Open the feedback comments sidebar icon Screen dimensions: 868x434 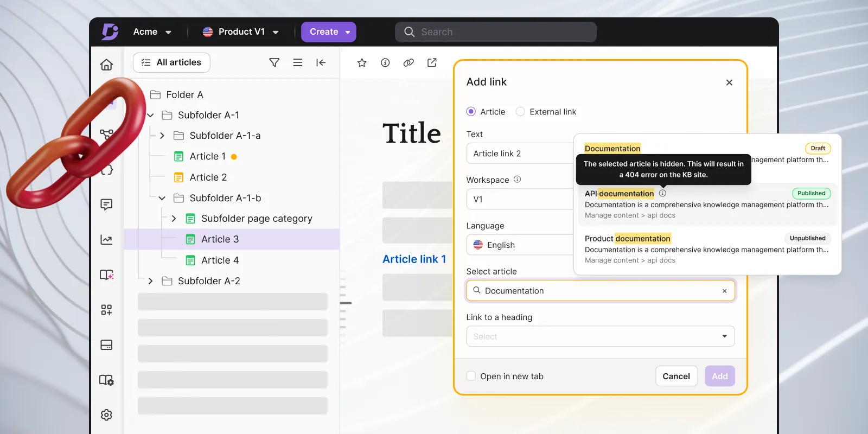106,205
